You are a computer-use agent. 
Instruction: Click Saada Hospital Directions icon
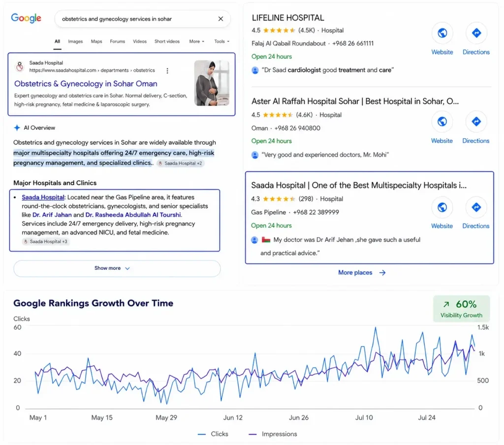pos(476,207)
